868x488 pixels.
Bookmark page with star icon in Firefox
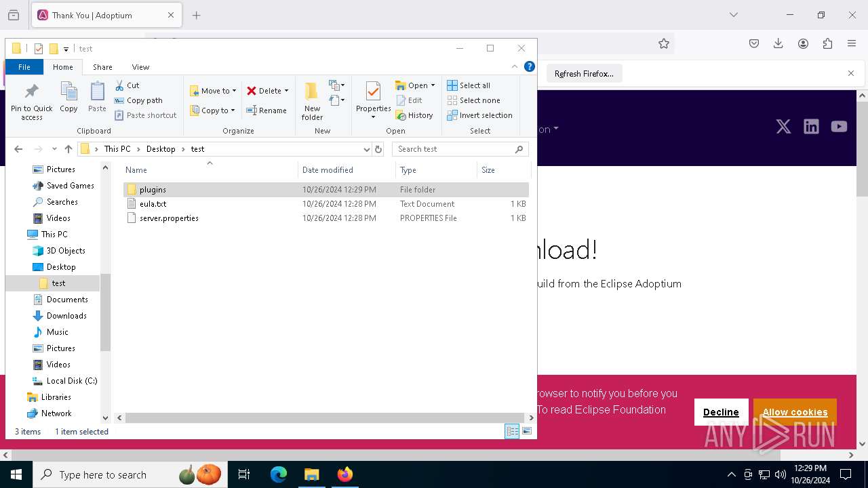click(664, 43)
